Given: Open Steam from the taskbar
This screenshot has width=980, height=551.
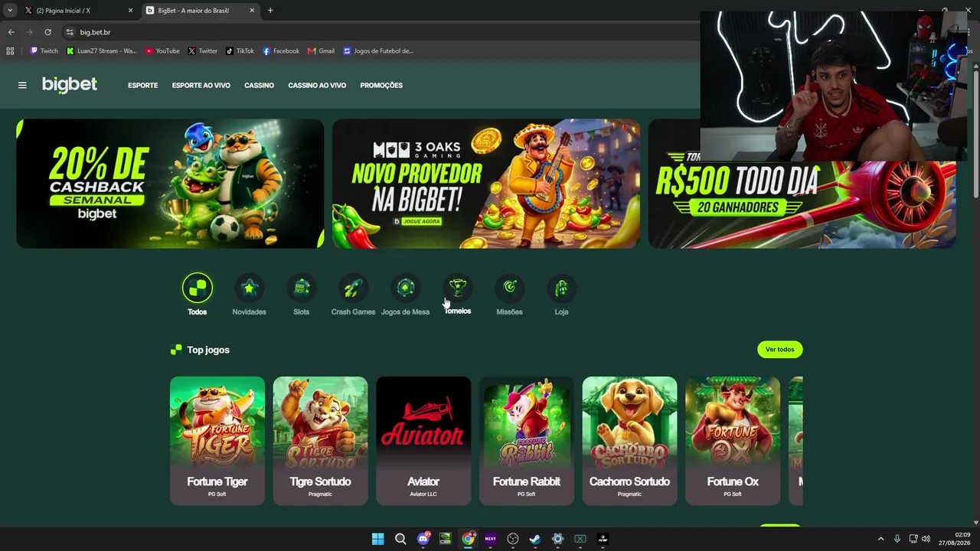Looking at the screenshot, I should click(535, 539).
